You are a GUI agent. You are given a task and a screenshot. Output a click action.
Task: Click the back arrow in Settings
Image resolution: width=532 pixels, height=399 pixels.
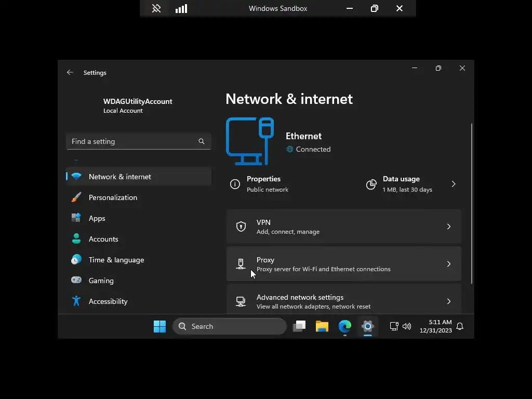[x=70, y=72]
